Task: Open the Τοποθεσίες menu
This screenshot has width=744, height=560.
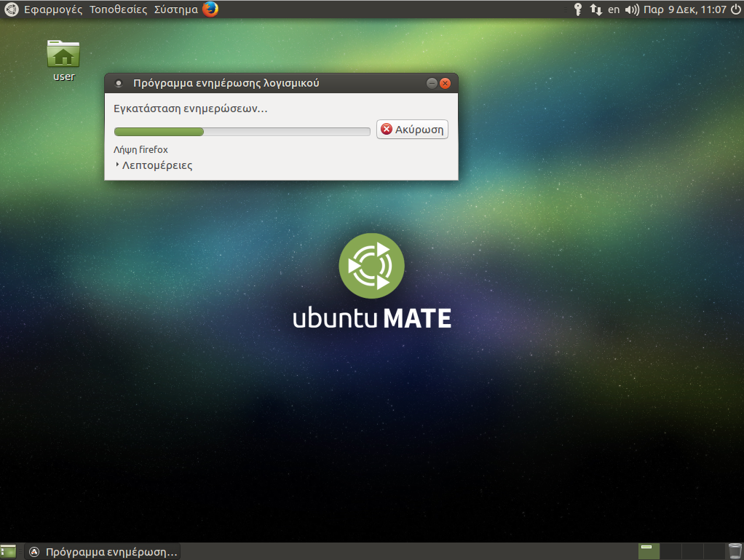Action: coord(118,9)
